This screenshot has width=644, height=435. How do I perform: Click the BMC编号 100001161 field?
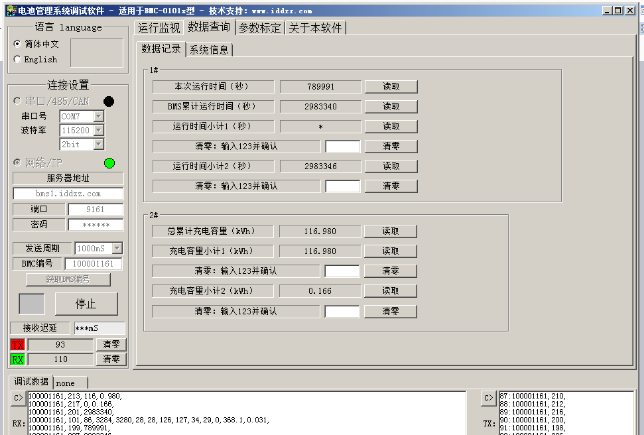tap(93, 264)
